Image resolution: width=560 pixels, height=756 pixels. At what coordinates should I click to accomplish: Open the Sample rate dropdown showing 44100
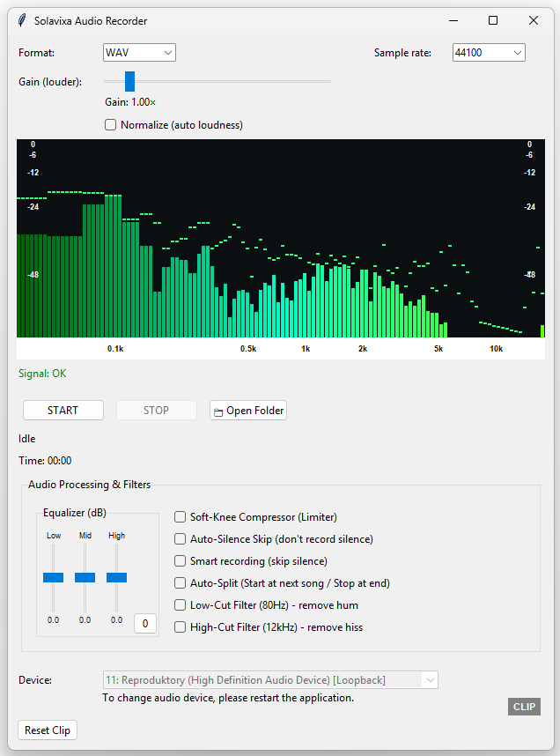(489, 53)
